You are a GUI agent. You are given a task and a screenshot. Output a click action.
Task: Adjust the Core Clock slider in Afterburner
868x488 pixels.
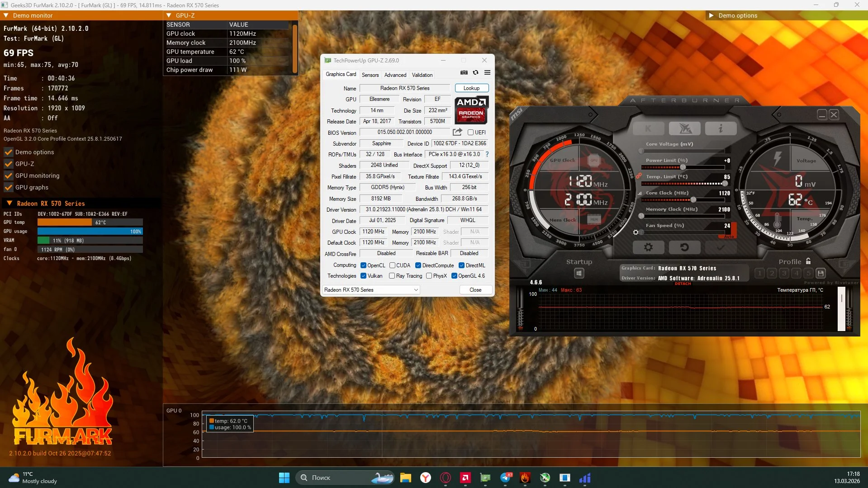coord(683,199)
